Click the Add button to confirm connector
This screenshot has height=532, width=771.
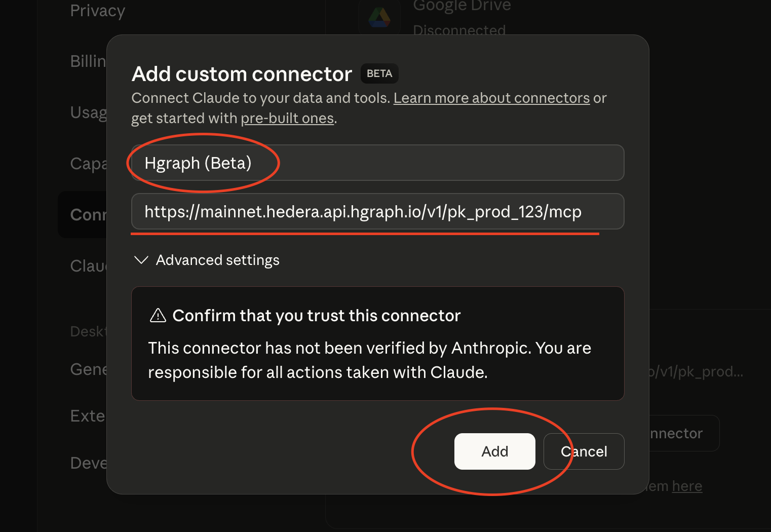495,451
